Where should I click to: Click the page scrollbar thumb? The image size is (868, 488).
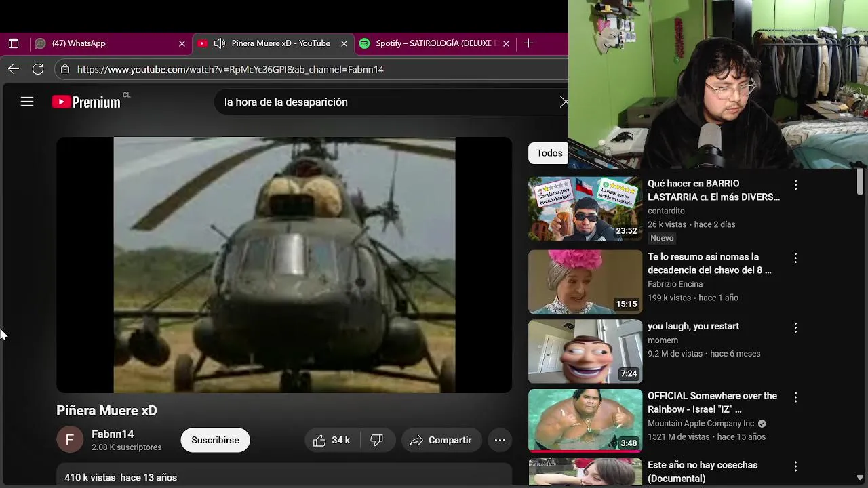click(x=860, y=181)
